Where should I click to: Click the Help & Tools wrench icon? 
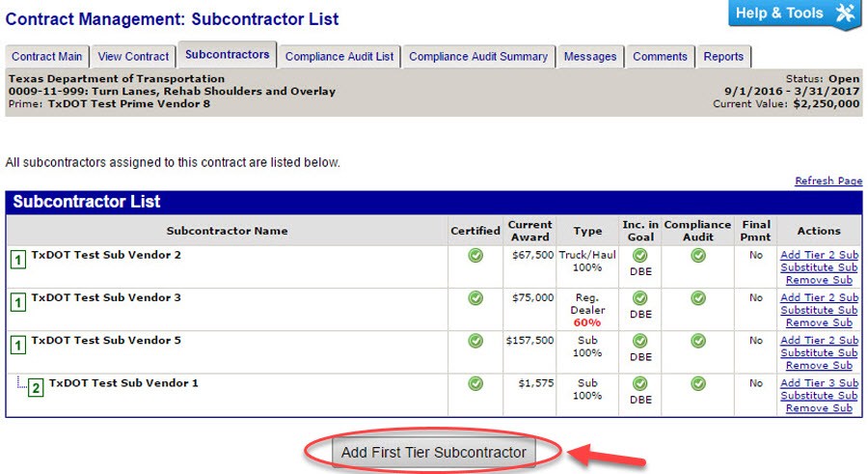[x=845, y=14]
